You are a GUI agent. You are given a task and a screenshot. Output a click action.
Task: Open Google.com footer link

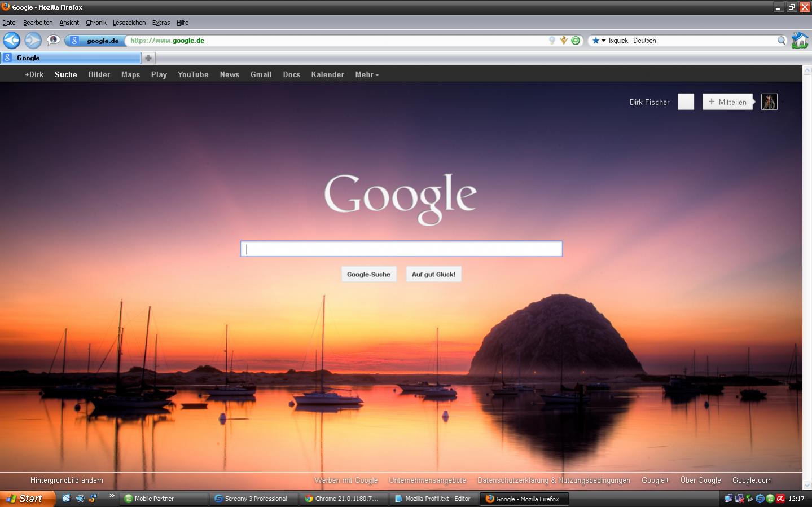pos(752,480)
